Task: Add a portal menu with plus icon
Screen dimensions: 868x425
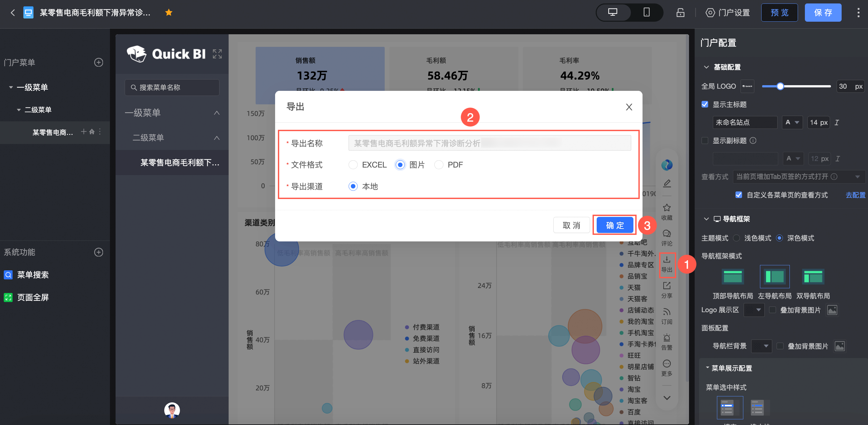Action: (98, 63)
